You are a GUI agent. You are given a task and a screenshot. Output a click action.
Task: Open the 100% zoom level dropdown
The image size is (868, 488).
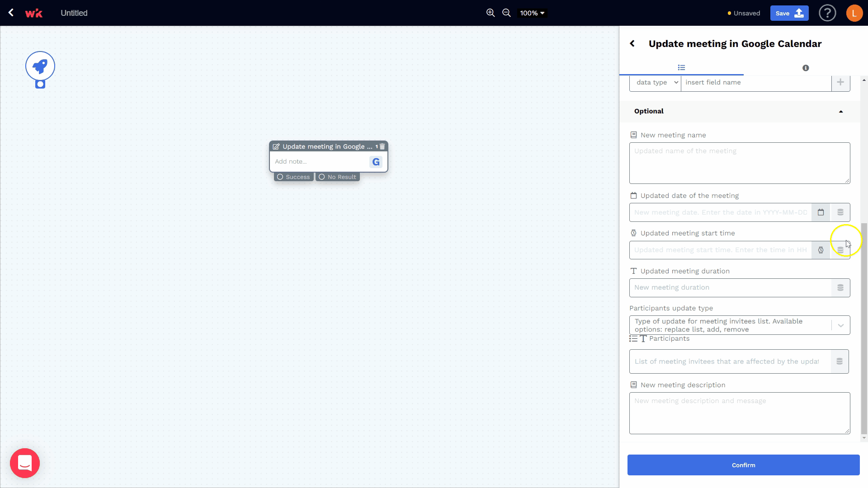(x=532, y=13)
